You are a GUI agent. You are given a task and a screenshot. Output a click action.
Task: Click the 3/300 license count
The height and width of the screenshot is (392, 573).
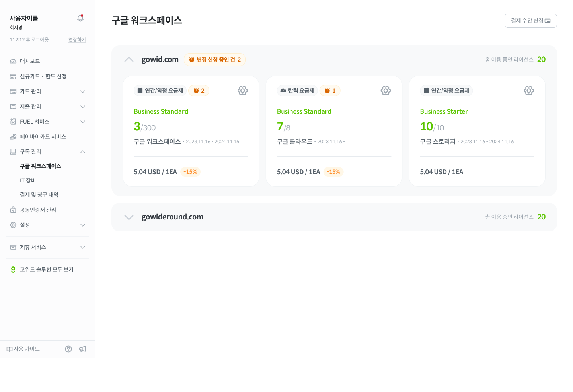[145, 127]
